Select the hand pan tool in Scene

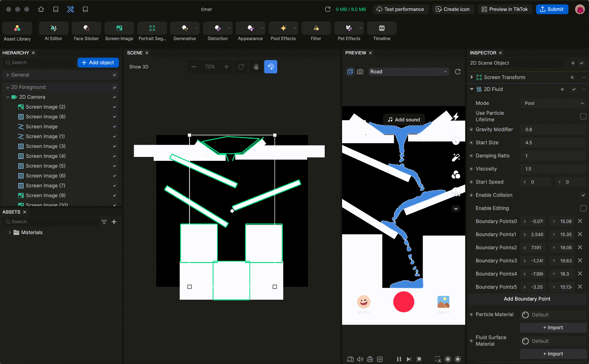(x=256, y=67)
